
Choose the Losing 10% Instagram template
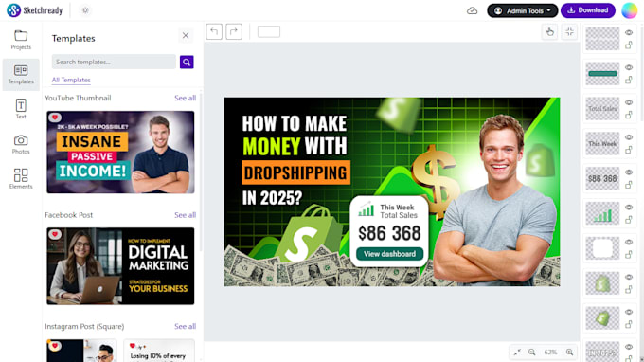coord(159,351)
